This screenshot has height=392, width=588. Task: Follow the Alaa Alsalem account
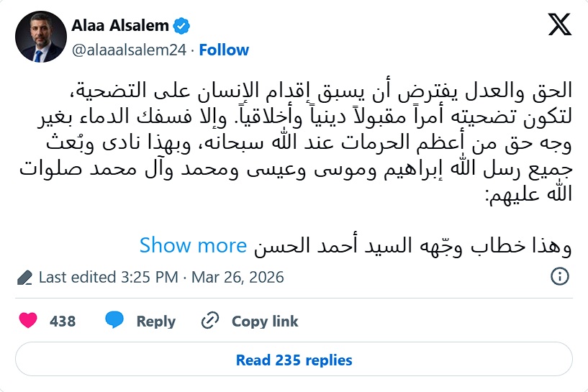pyautogui.click(x=224, y=50)
